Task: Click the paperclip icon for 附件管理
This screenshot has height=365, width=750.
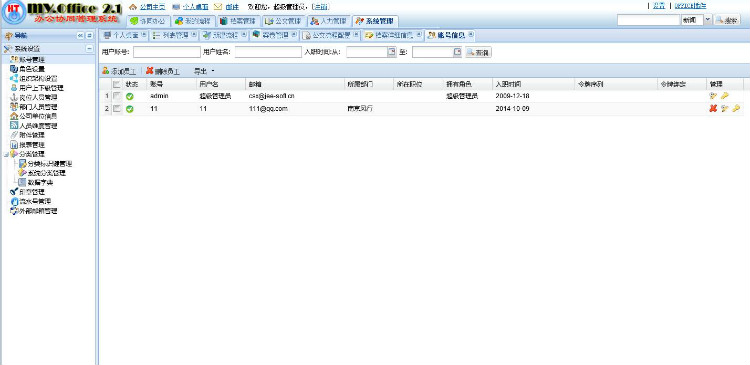Action: 13,135
